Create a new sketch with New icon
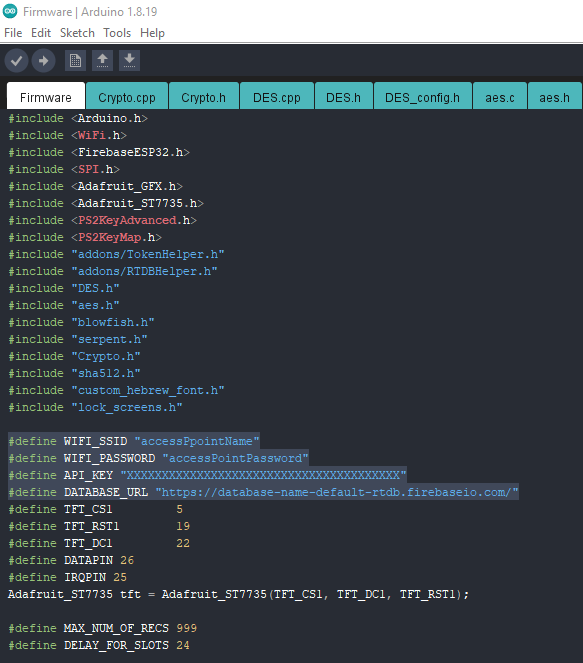 pos(75,61)
